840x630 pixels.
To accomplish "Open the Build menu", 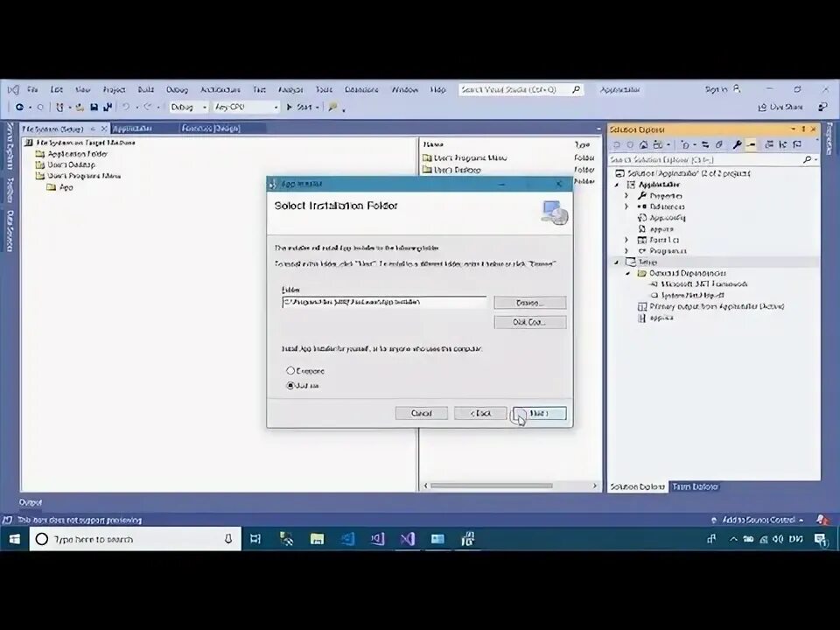I will 146,89.
